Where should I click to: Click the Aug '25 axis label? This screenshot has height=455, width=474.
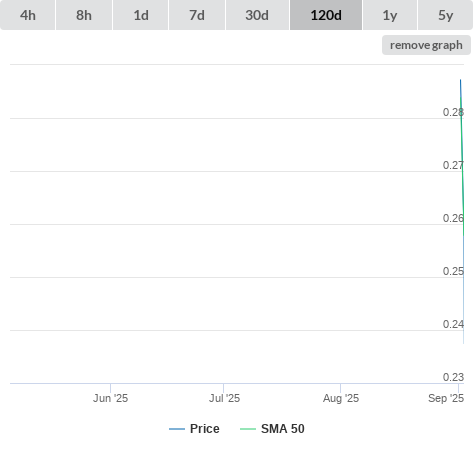click(341, 398)
